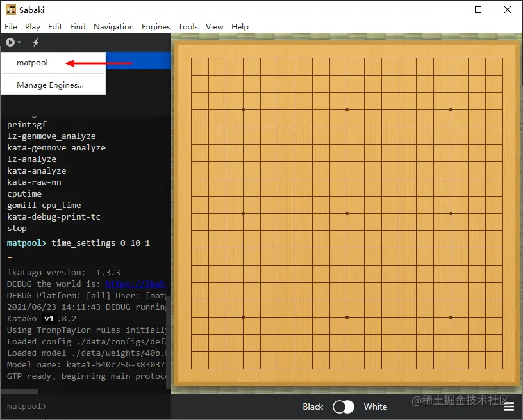
Task: Click the 'ikatago version: 1.3.3' line
Action: coord(63,273)
